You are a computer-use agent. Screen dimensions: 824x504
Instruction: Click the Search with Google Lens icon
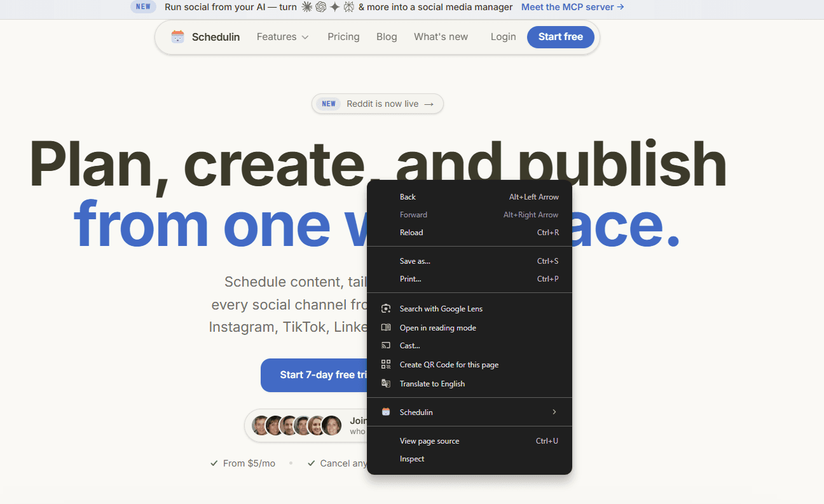386,309
